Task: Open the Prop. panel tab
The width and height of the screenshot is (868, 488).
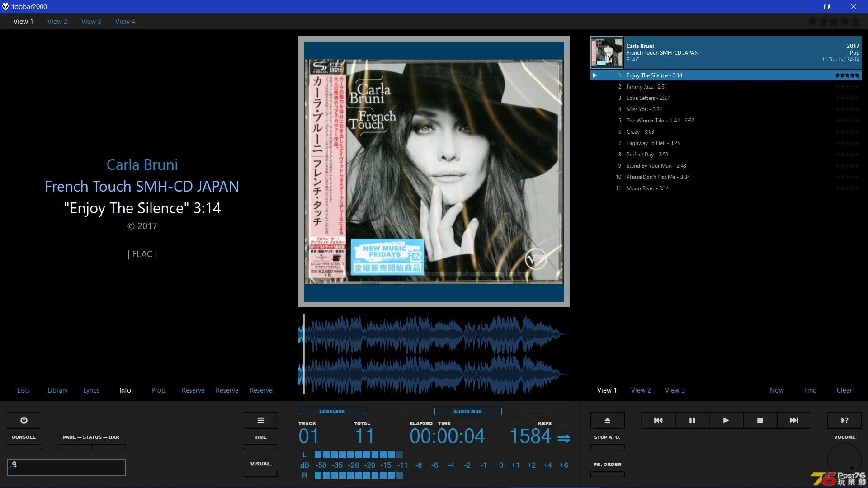Action: coord(159,390)
